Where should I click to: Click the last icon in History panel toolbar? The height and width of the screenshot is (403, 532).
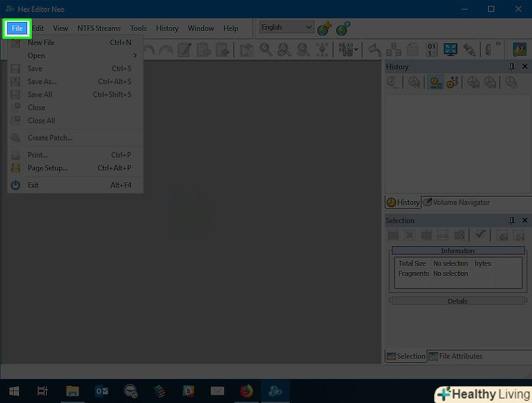click(x=511, y=82)
